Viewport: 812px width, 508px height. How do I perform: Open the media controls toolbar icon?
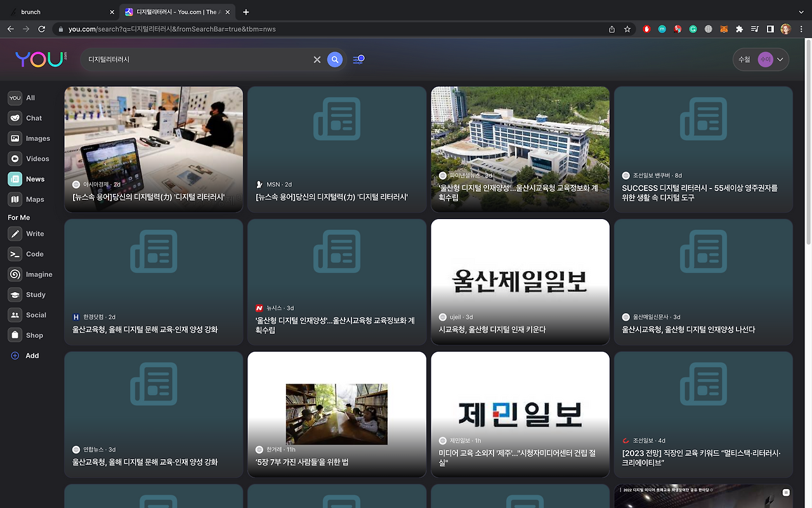pos(755,29)
